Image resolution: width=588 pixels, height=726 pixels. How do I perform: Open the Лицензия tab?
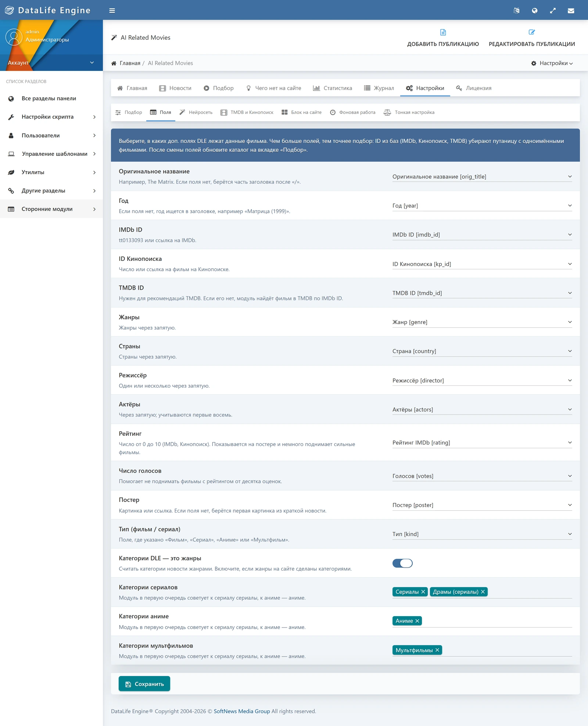[473, 88]
